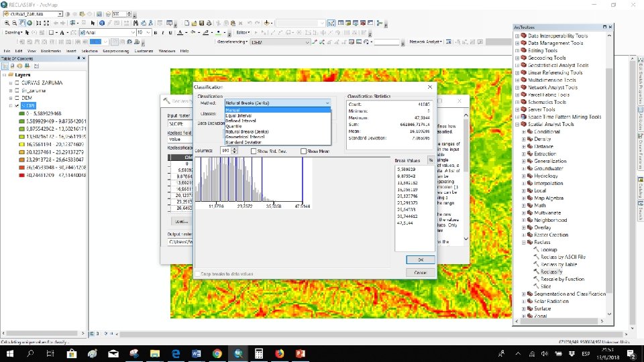
Task: Click OK in the Classification dialog
Action: 420,259
